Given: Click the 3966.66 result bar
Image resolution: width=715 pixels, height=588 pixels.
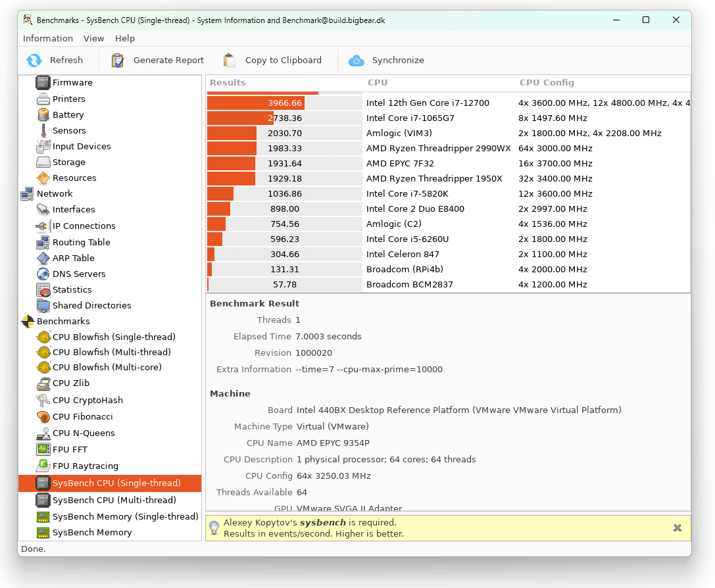Looking at the screenshot, I should click(285, 103).
